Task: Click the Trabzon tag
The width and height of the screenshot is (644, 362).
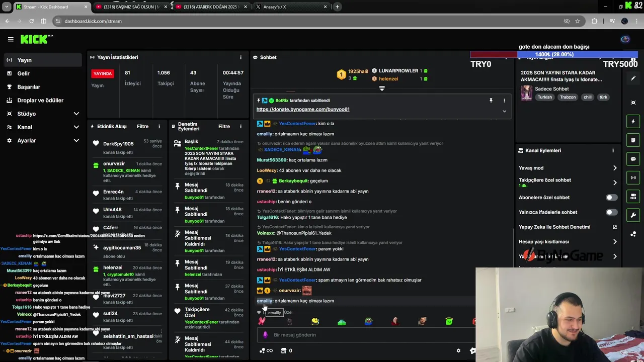Action: click(568, 97)
